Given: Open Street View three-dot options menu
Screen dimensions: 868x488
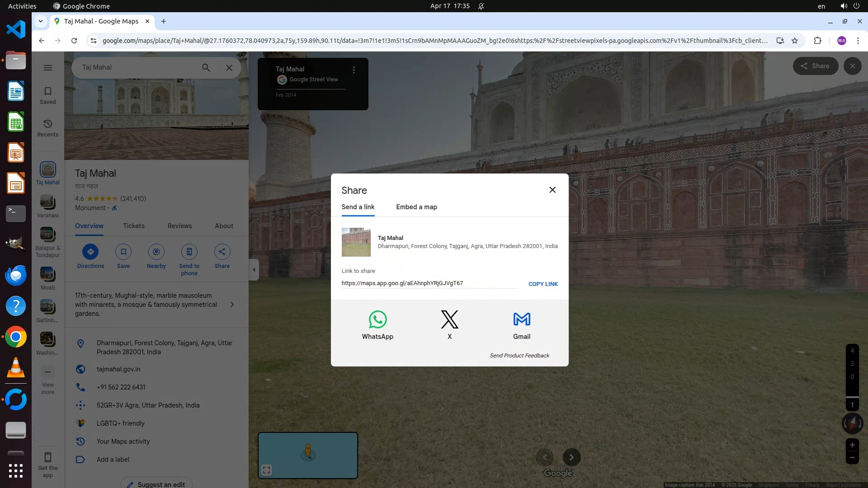Looking at the screenshot, I should tap(354, 70).
